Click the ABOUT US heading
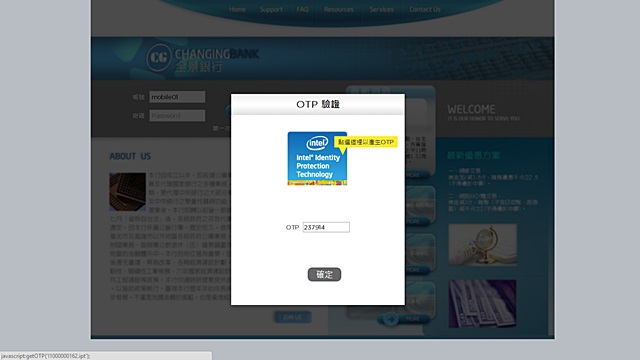 click(x=130, y=156)
